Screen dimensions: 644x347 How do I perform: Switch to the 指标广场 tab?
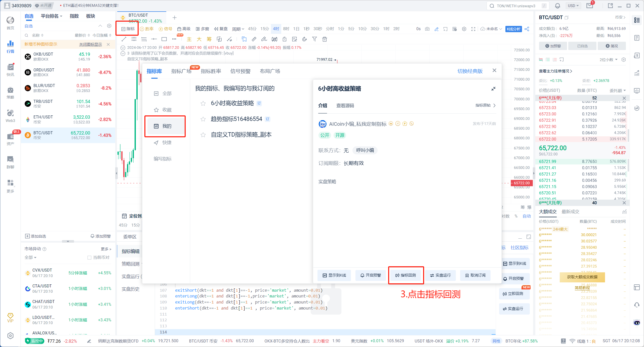(x=181, y=71)
